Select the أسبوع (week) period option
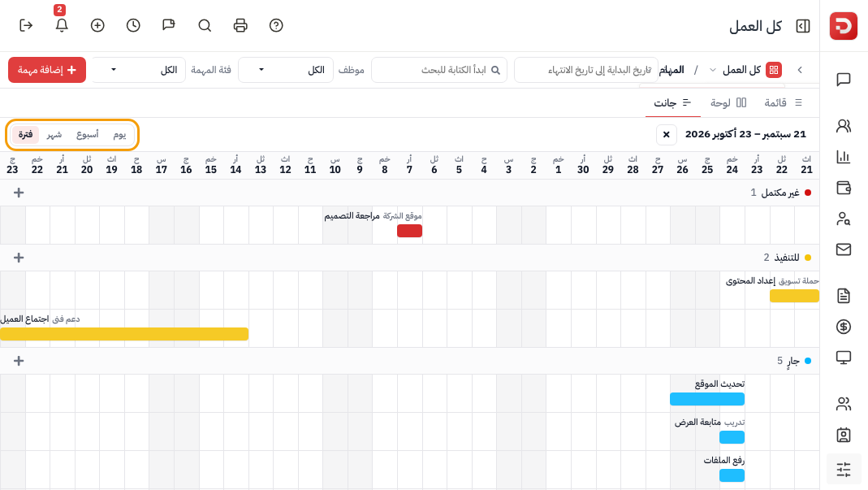The image size is (868, 490). point(88,135)
